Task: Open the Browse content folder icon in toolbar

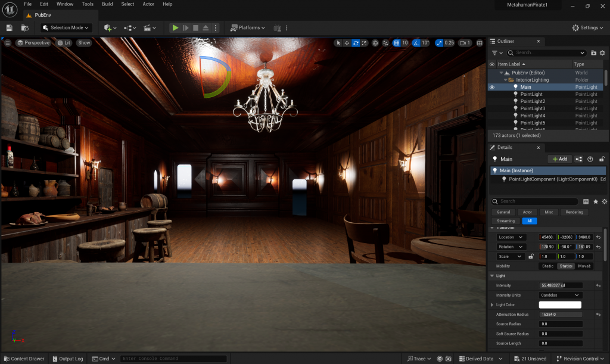Action: [25, 27]
